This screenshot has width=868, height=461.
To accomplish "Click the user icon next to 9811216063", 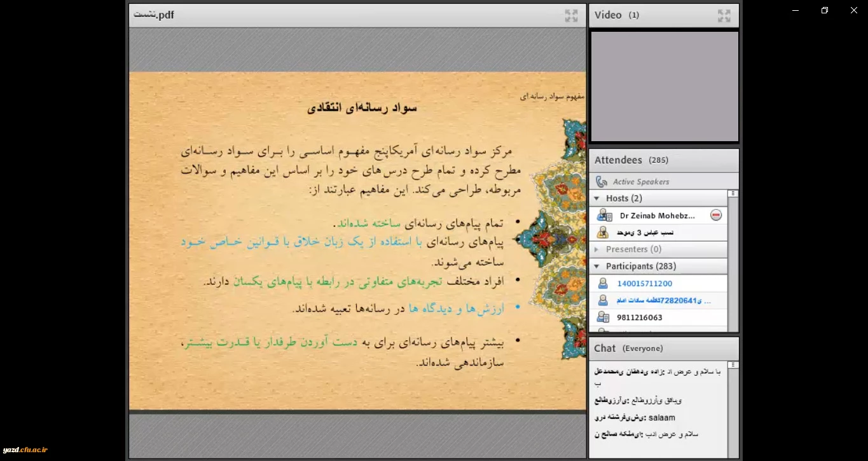I will [x=603, y=317].
